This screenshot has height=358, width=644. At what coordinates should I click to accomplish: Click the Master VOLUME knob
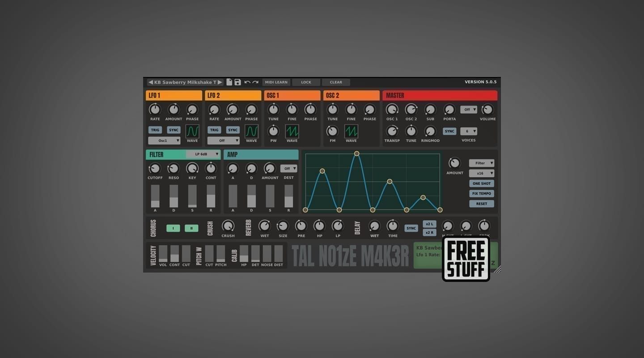tap(487, 109)
